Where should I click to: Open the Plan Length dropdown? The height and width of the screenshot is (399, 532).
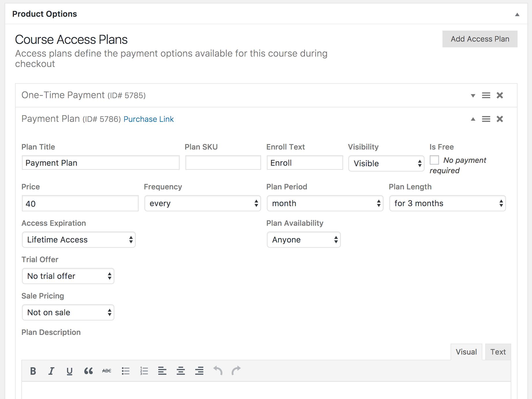click(447, 204)
